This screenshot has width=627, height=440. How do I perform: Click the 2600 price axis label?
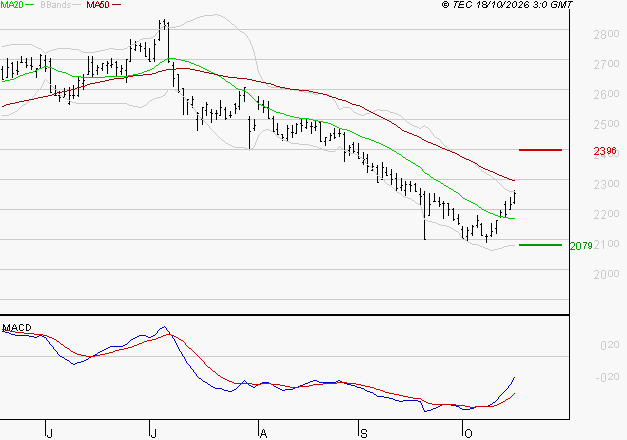click(606, 94)
